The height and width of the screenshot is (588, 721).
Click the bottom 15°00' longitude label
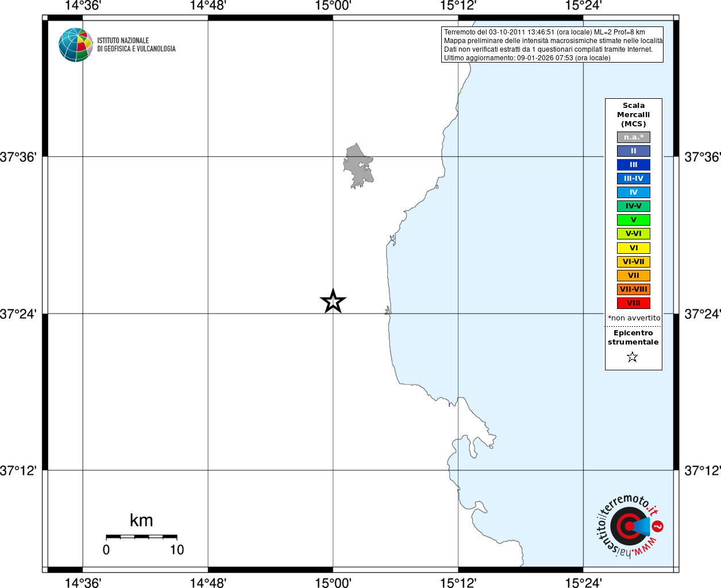[333, 583]
